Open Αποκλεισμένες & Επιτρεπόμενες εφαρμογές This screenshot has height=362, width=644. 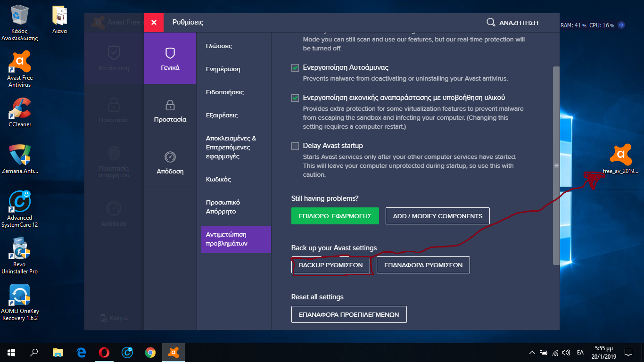pos(231,148)
